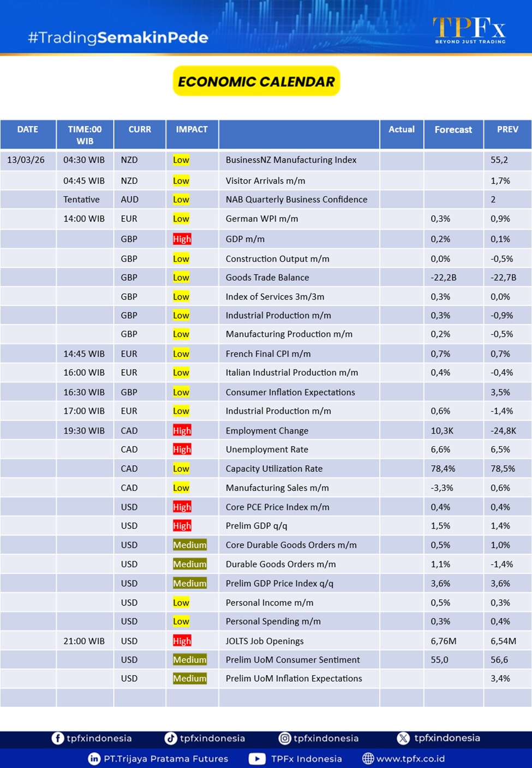Click the Actual column header
This screenshot has width=532, height=768.
[401, 130]
